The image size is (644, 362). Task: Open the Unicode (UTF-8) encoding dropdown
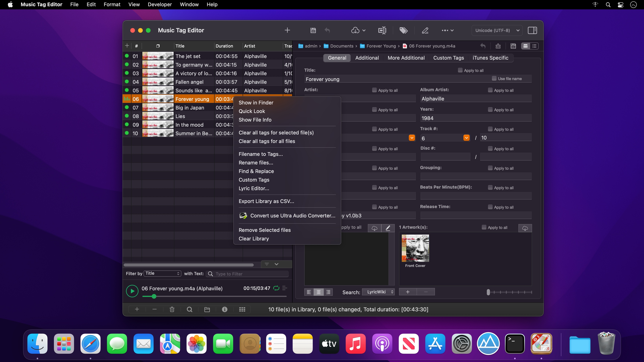tap(497, 30)
